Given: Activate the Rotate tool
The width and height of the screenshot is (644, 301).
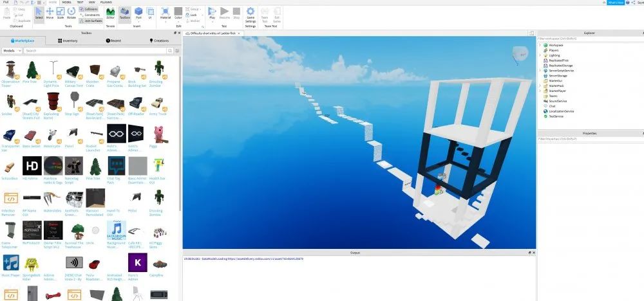Looking at the screenshot, I should point(71,13).
